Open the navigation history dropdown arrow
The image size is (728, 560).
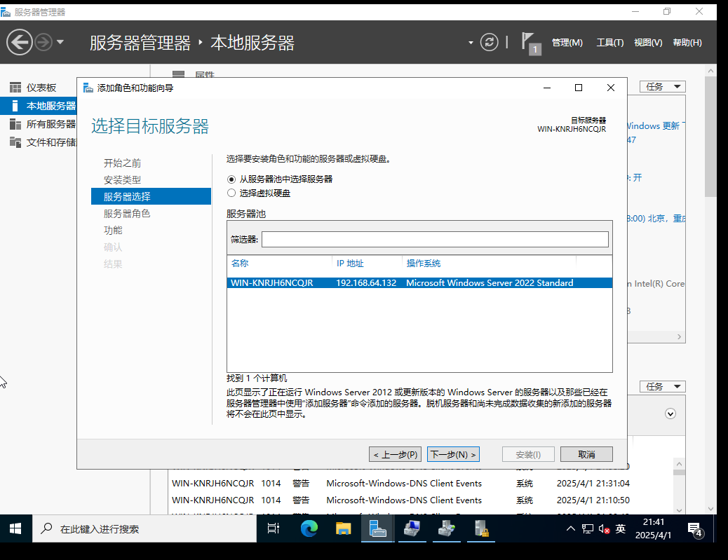60,42
